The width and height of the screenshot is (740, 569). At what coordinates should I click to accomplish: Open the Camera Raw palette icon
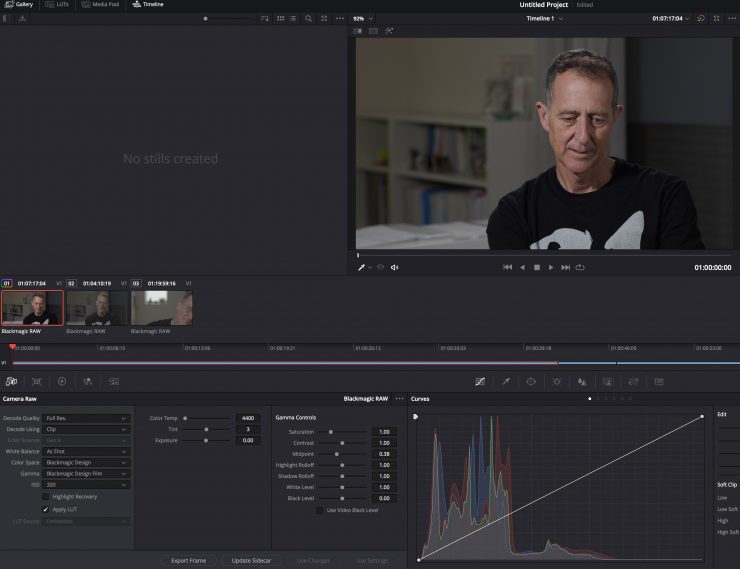click(x=11, y=381)
